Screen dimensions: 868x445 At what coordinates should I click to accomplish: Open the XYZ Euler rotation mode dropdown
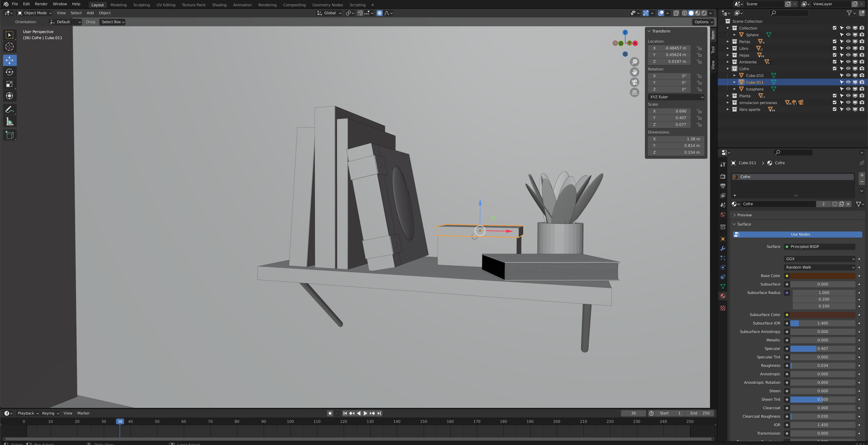coord(676,97)
